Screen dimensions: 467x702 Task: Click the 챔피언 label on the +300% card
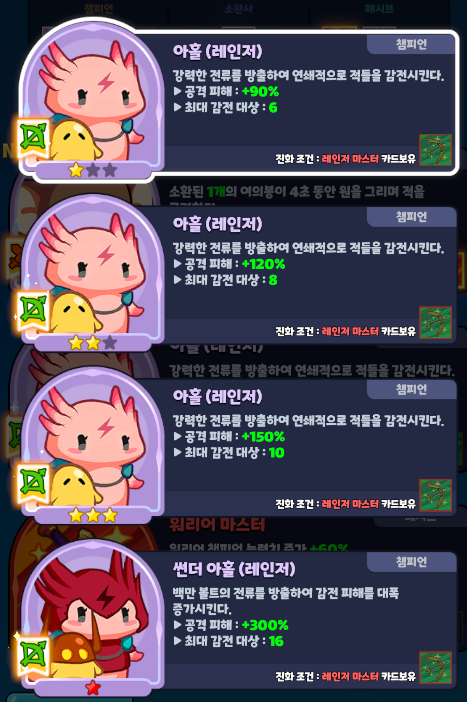(x=411, y=561)
